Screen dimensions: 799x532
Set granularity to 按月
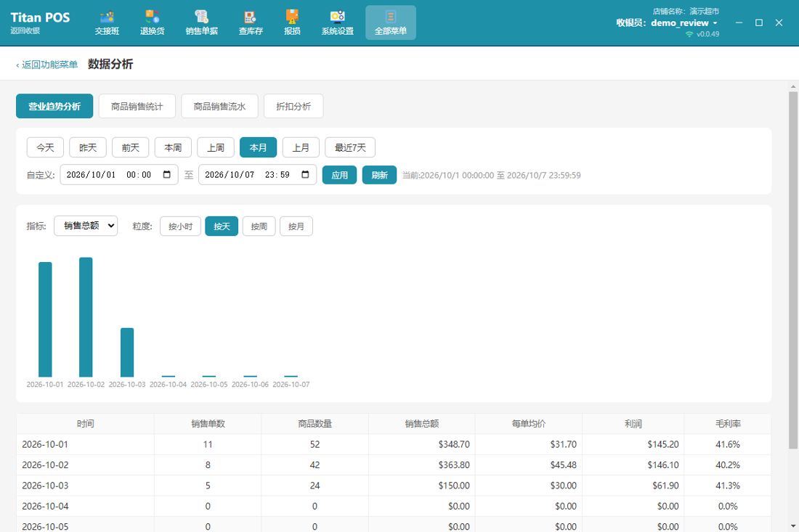[296, 226]
